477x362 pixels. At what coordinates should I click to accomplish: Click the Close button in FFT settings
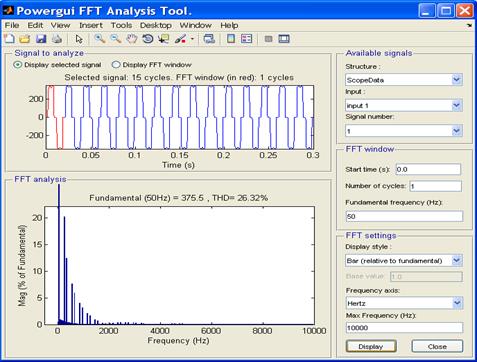click(x=437, y=347)
